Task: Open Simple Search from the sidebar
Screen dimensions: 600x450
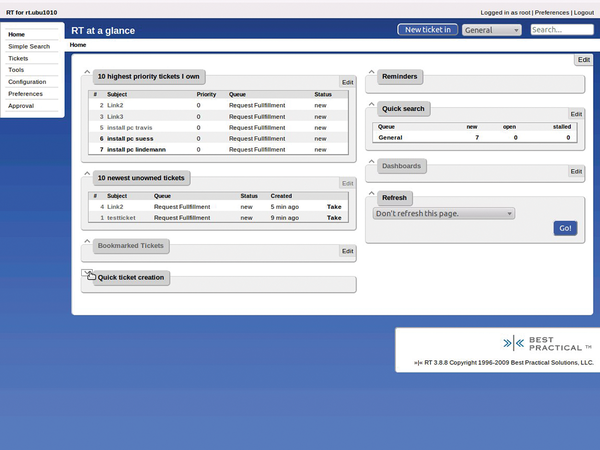Action: (29, 46)
